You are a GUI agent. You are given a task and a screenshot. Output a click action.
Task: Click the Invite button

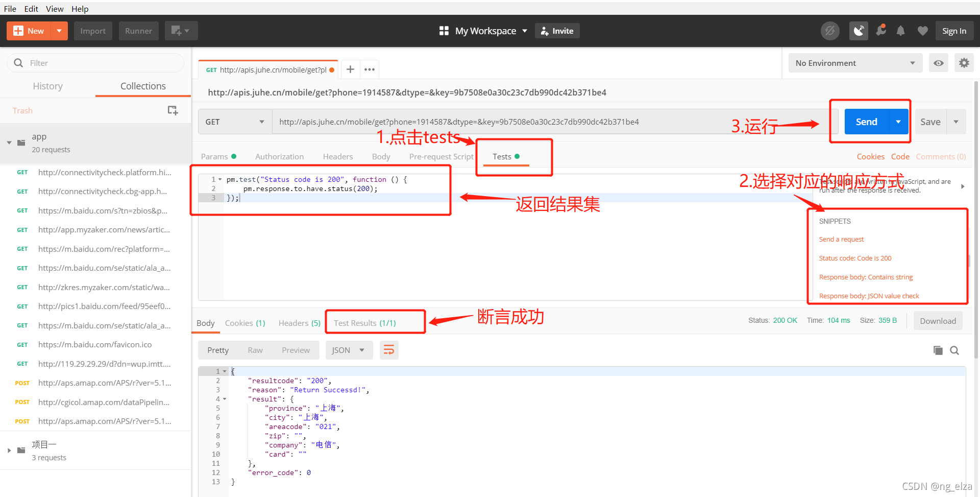[557, 31]
